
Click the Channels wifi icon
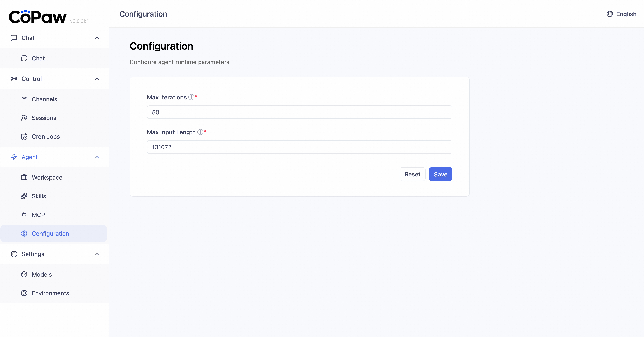pyautogui.click(x=24, y=99)
